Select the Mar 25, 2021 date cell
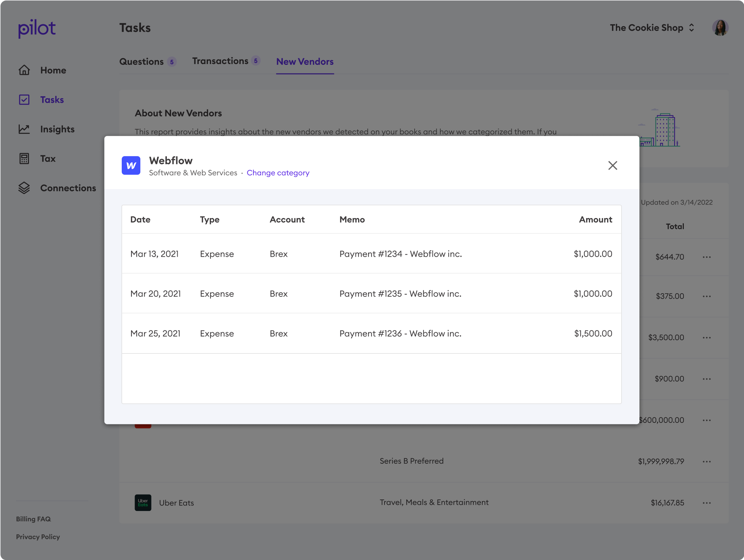This screenshot has width=744, height=560. (155, 333)
